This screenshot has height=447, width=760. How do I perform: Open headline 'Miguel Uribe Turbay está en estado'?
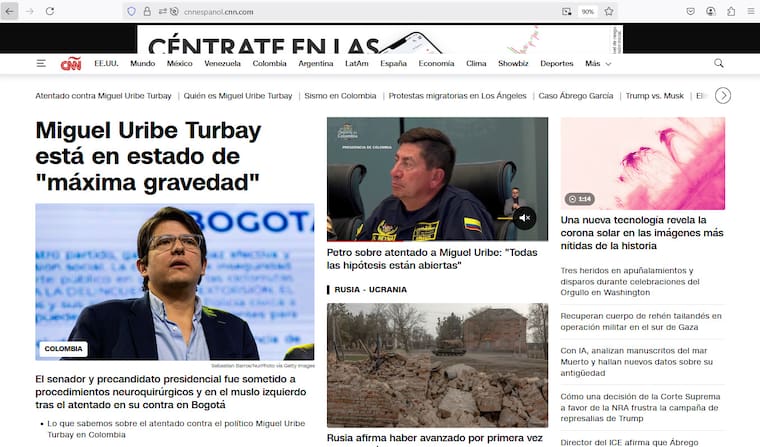point(148,157)
